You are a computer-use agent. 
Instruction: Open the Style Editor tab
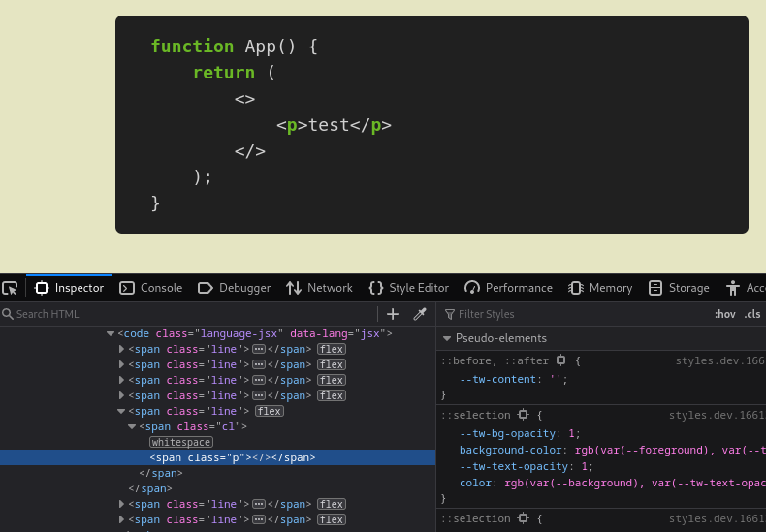coord(409,288)
